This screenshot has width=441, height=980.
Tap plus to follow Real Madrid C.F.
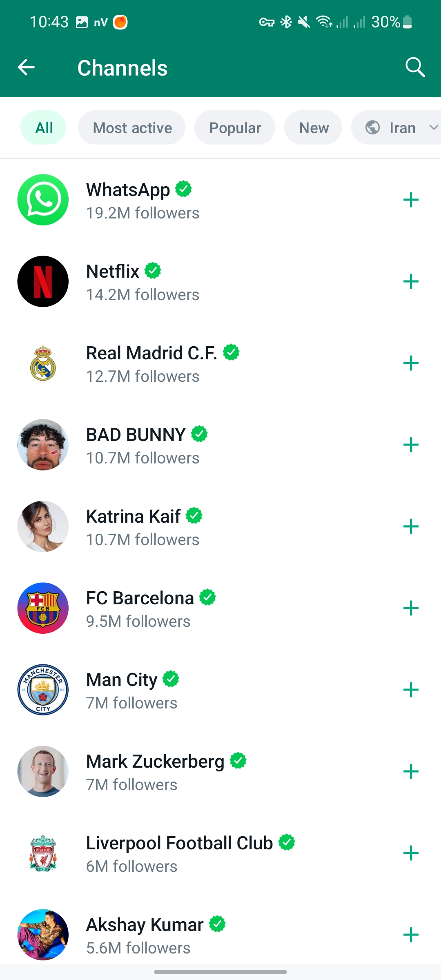(x=411, y=363)
